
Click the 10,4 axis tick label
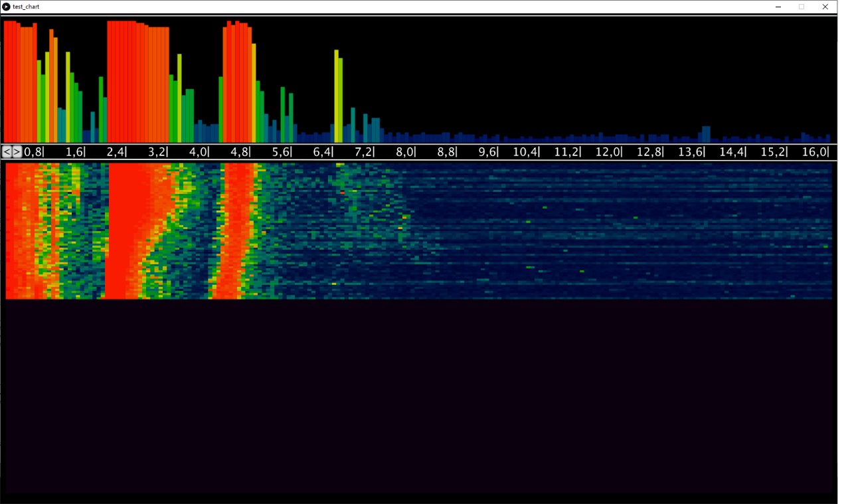(525, 152)
